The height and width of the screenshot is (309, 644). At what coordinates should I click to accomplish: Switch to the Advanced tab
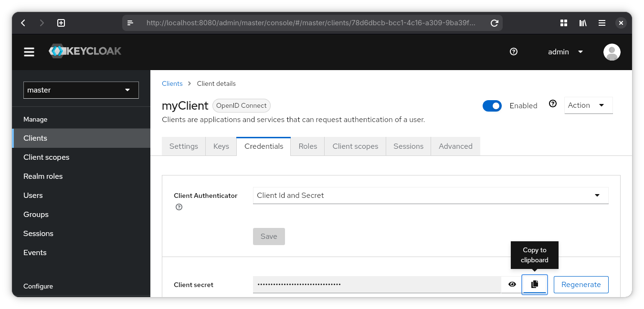[455, 146]
